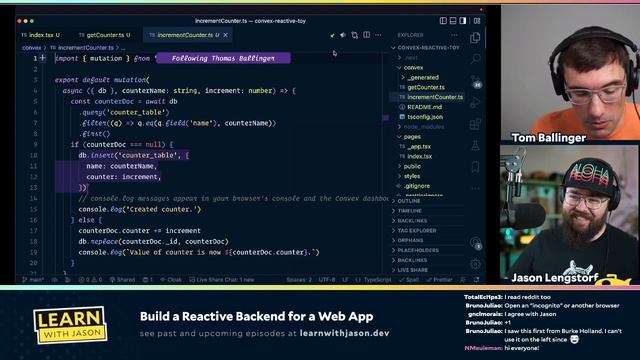Screen dimensions: 640x360
Task: Open incrementCounter.ts in the file explorer
Action: point(427,97)
